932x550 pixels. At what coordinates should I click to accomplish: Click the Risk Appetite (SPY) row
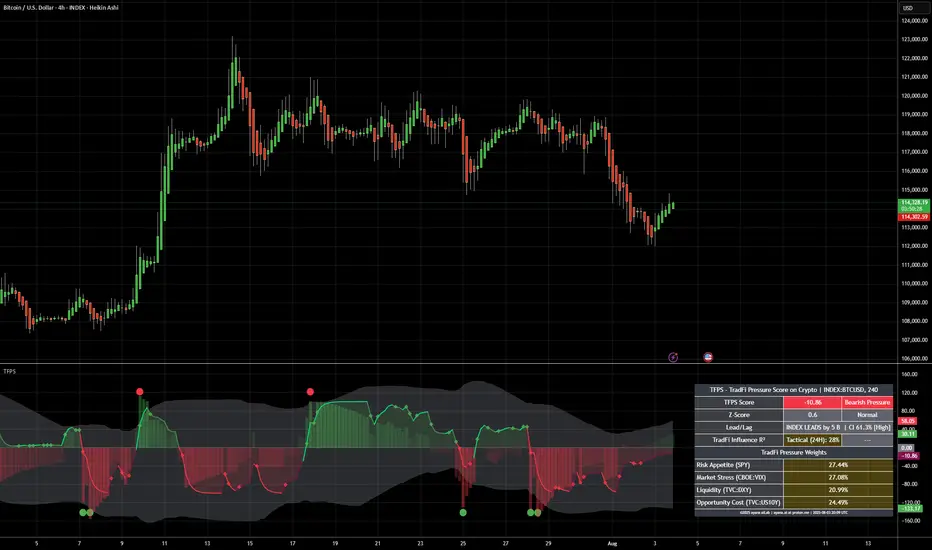click(793, 465)
